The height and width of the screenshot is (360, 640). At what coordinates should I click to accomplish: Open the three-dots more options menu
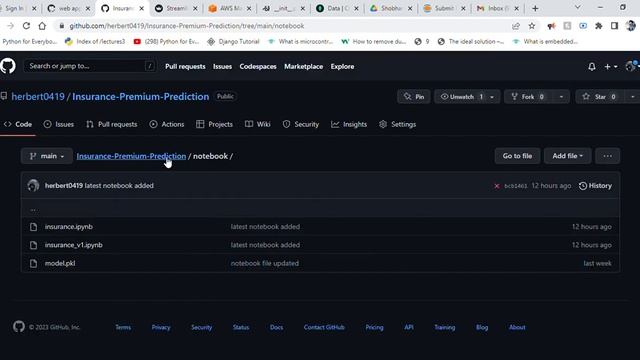[x=607, y=156]
